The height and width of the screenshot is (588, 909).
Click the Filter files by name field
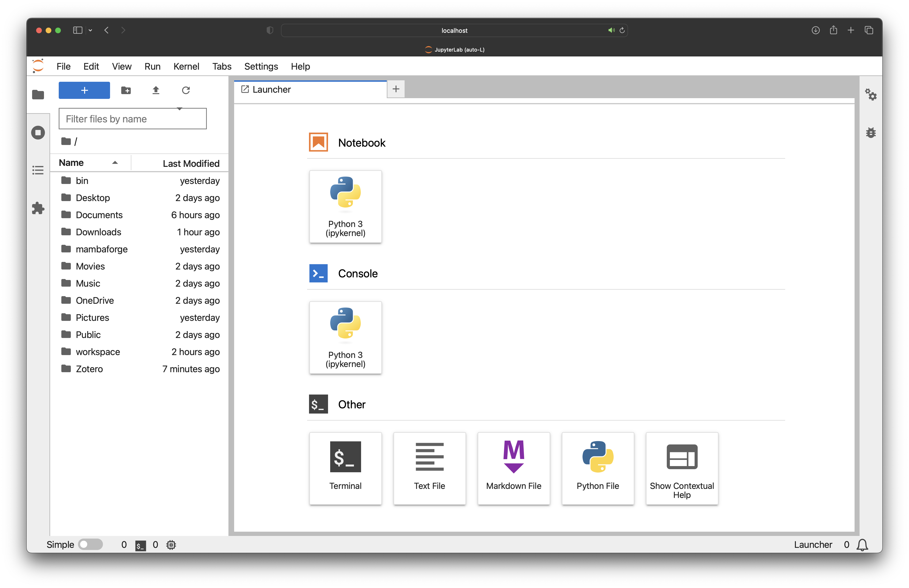pos(132,119)
